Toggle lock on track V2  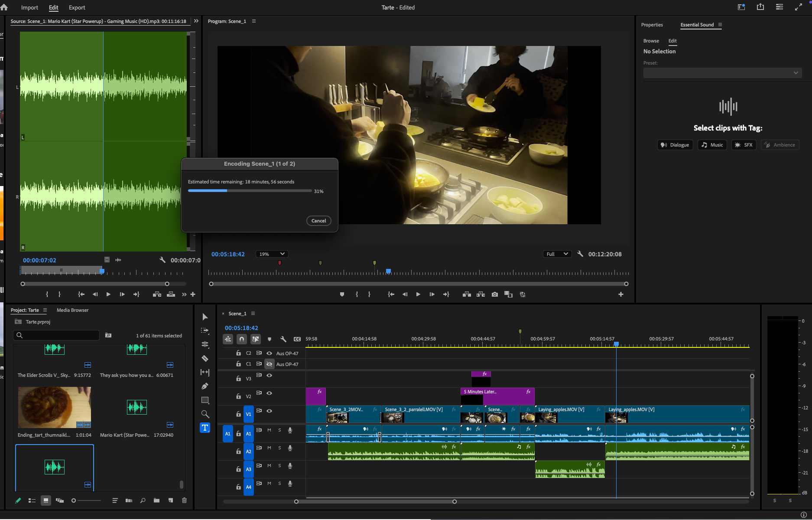[x=238, y=396]
